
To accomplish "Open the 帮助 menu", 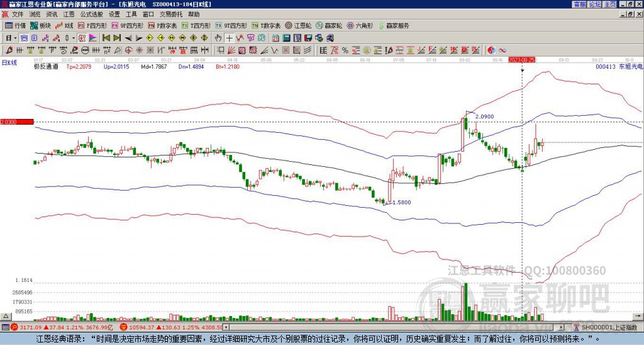I will click(194, 14).
